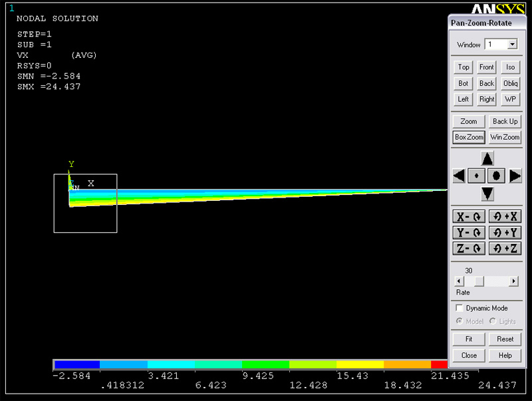Rotate model about negative X axis
Screen dimensions: 532x401
tap(468, 216)
